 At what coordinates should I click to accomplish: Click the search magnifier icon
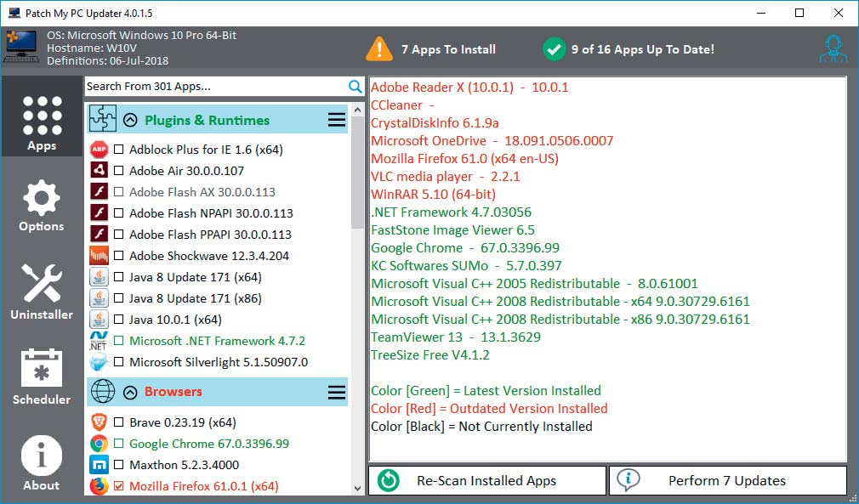coord(355,87)
